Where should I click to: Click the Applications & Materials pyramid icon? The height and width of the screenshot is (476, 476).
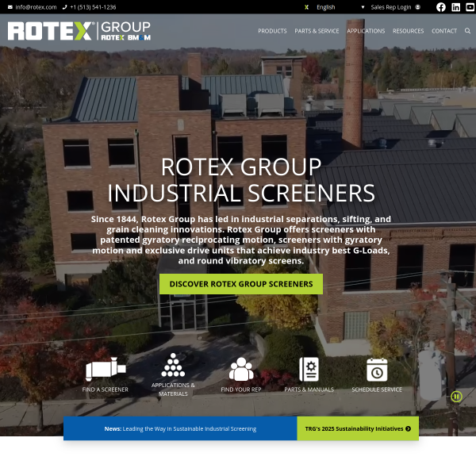click(173, 365)
